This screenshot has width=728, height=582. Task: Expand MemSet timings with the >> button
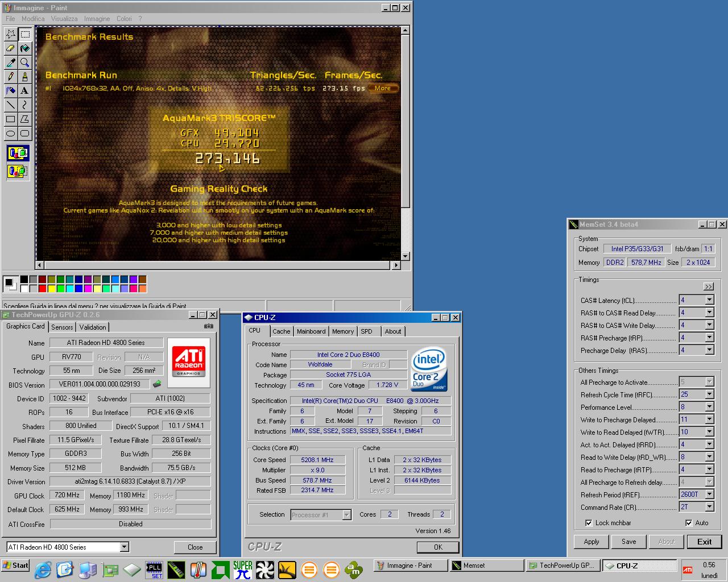[708, 286]
